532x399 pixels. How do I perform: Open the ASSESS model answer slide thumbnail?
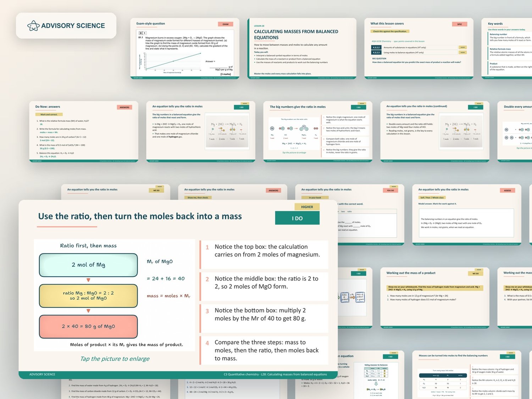(x=467, y=215)
